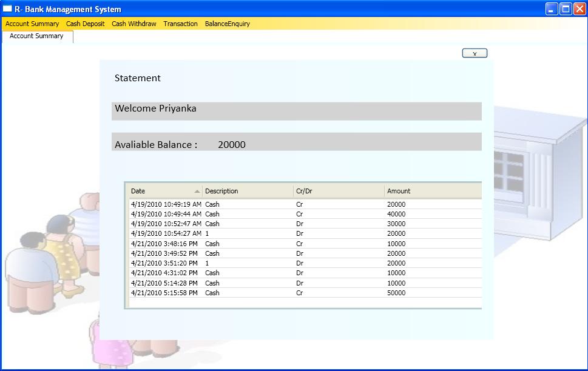The width and height of the screenshot is (588, 371).
Task: Click the Cr/Dr column header
Action: tap(339, 191)
